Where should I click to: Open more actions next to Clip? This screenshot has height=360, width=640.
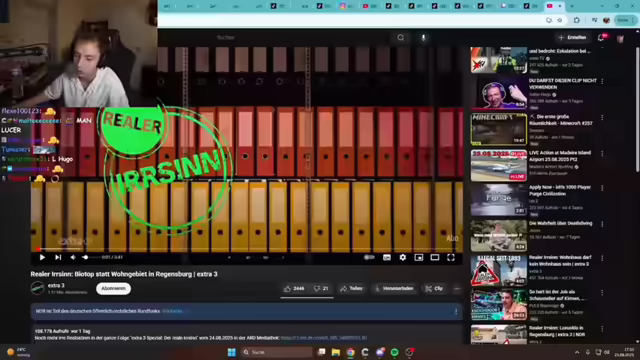(457, 289)
